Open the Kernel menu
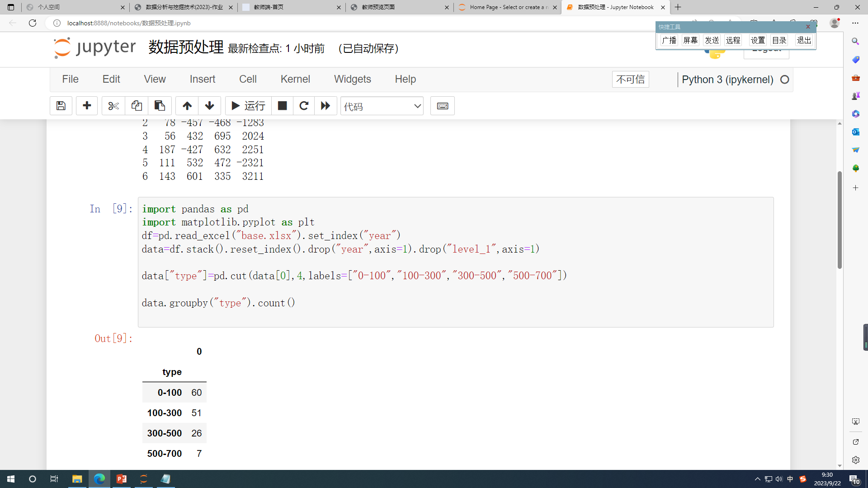 [295, 79]
